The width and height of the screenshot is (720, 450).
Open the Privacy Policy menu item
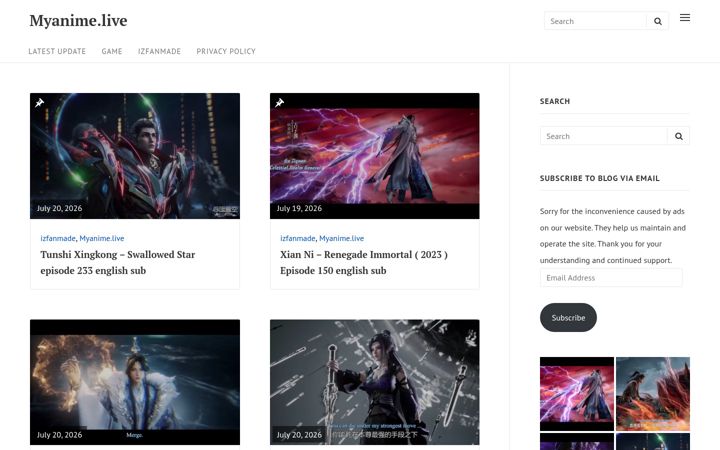coord(226,51)
